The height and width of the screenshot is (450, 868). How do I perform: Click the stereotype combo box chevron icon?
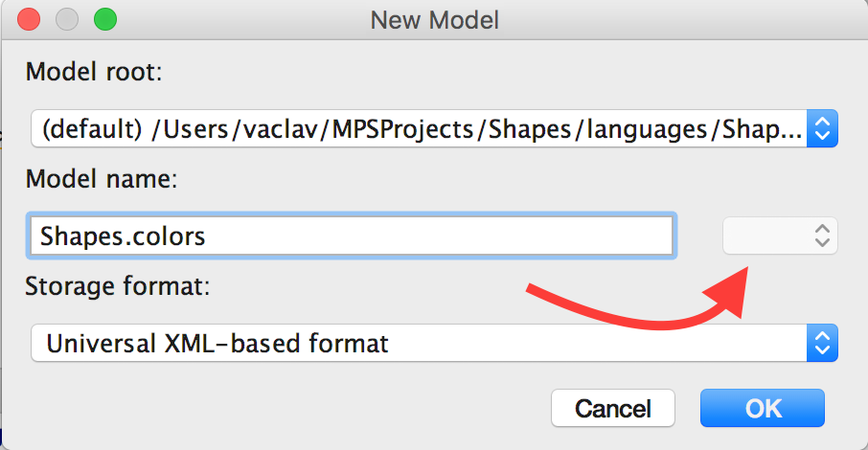point(821,236)
